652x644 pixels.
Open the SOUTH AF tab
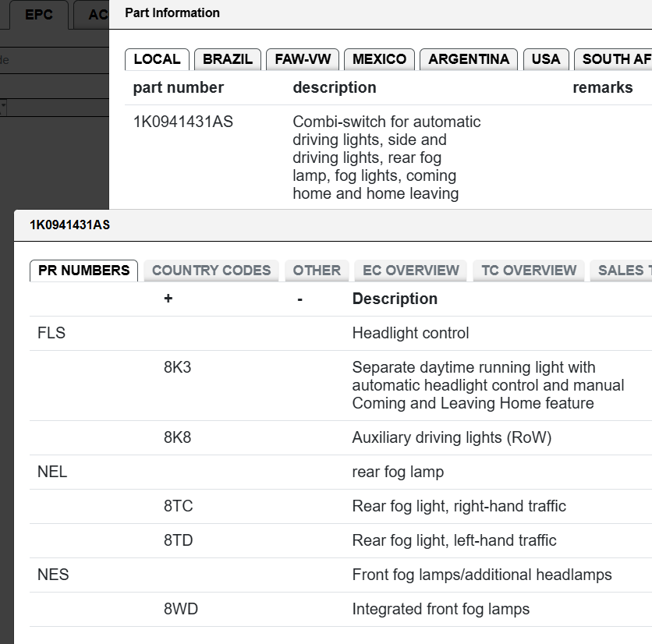(614, 59)
